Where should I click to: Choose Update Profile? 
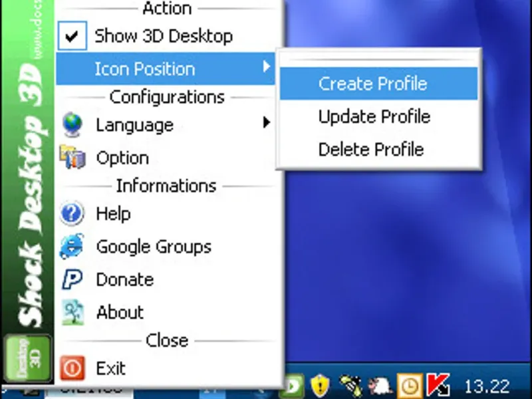[374, 117]
